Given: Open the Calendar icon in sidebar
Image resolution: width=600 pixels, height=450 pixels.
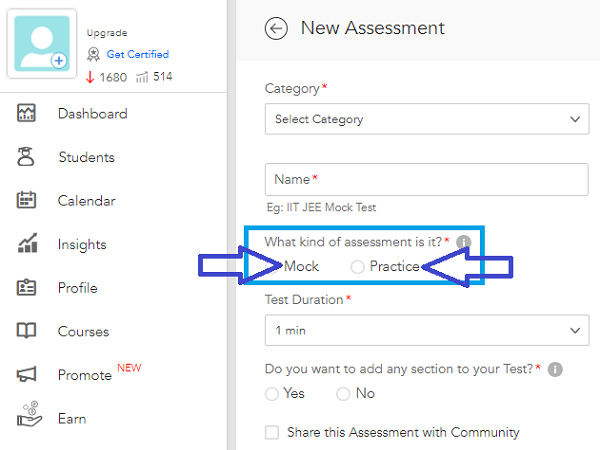Looking at the screenshot, I should 26,200.
